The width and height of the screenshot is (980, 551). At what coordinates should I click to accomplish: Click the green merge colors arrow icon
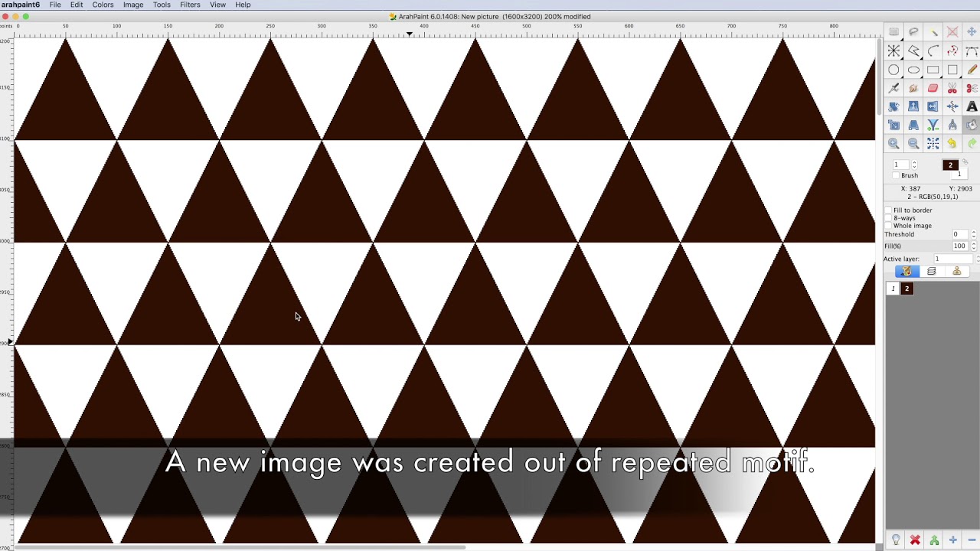click(934, 540)
